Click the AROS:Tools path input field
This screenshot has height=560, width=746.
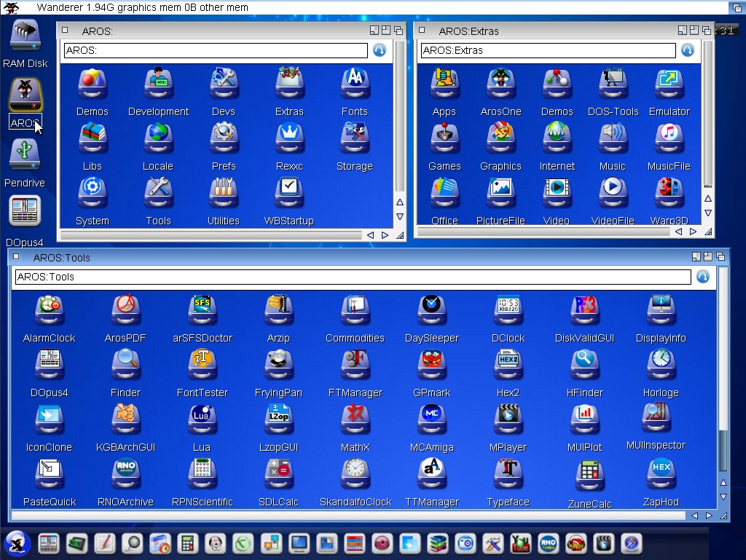(353, 277)
